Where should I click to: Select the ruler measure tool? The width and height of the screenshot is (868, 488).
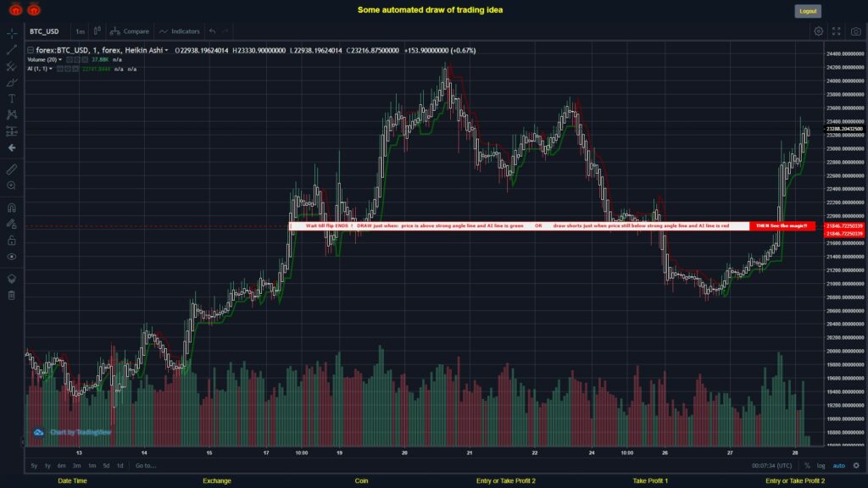[12, 169]
